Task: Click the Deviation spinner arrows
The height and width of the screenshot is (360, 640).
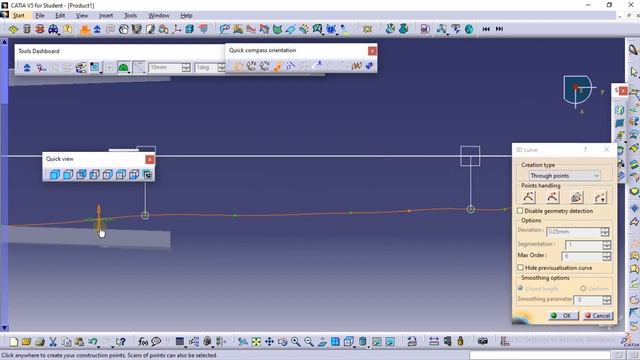Action: click(604, 232)
